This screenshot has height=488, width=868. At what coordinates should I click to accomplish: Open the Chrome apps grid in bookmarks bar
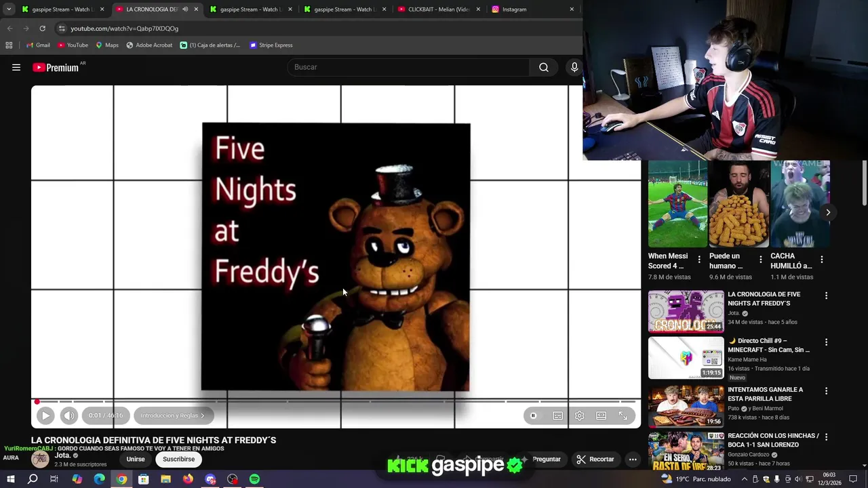click(x=9, y=45)
